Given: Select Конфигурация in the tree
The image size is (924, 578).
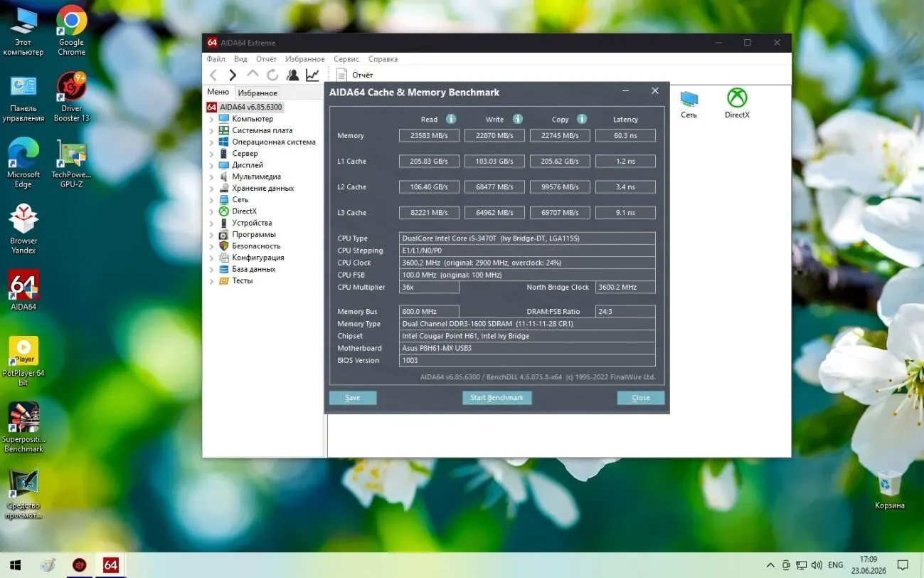Looking at the screenshot, I should click(257, 258).
